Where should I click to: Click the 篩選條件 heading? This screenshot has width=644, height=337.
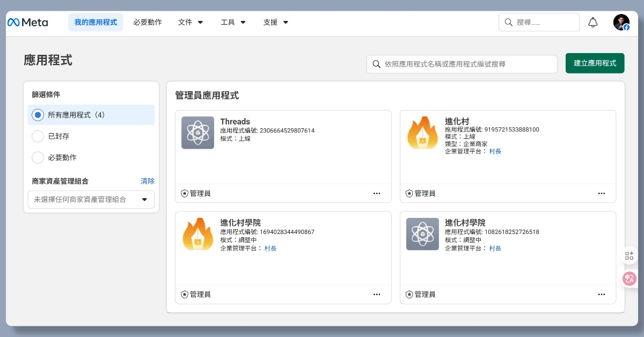coord(46,94)
